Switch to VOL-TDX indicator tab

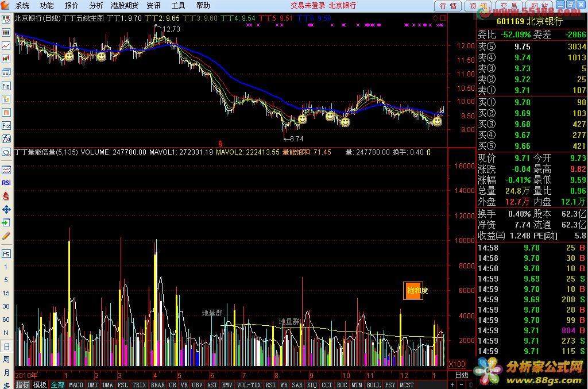249,385
